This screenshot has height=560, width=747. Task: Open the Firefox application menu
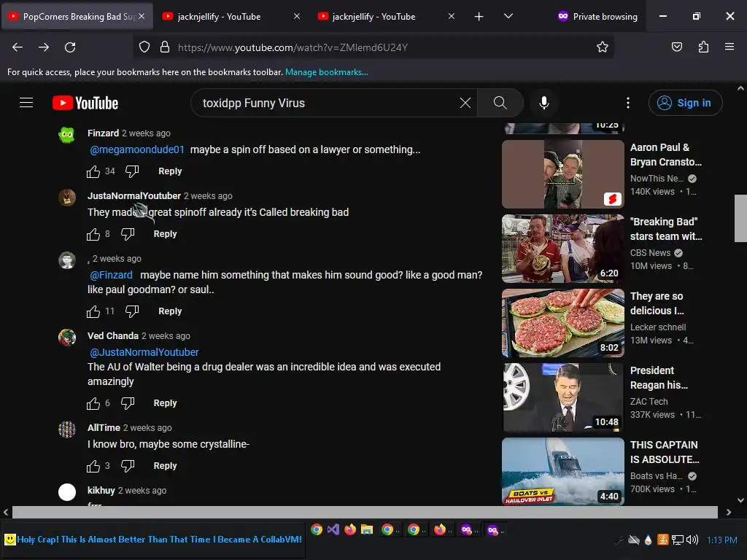[729, 47]
